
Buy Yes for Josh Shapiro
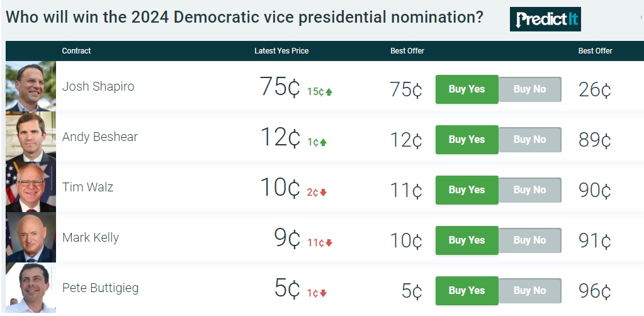466,89
